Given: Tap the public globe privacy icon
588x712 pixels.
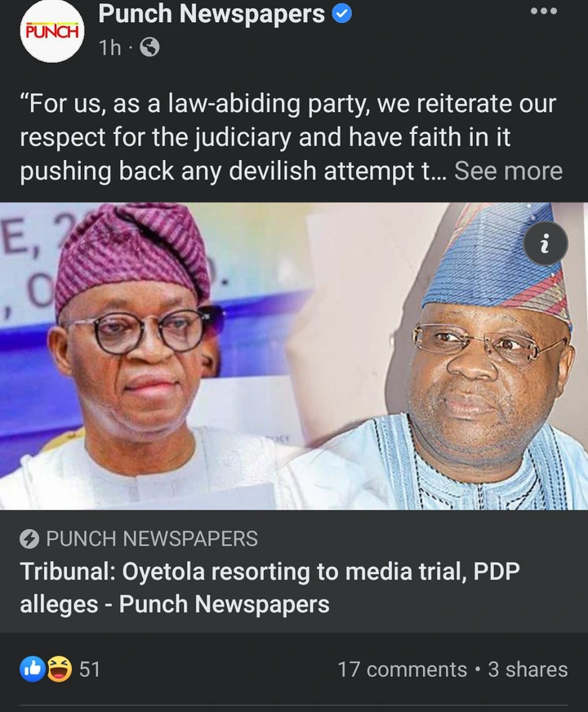Looking at the screenshot, I should click(149, 47).
